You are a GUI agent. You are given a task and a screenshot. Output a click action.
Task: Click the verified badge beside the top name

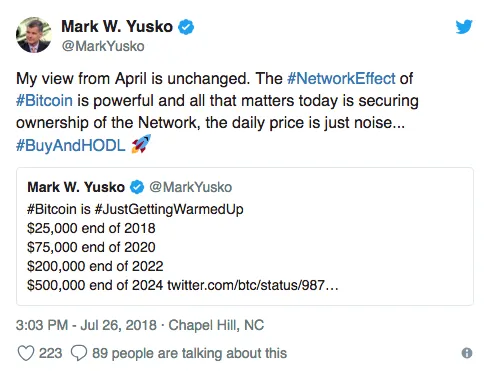pos(186,27)
